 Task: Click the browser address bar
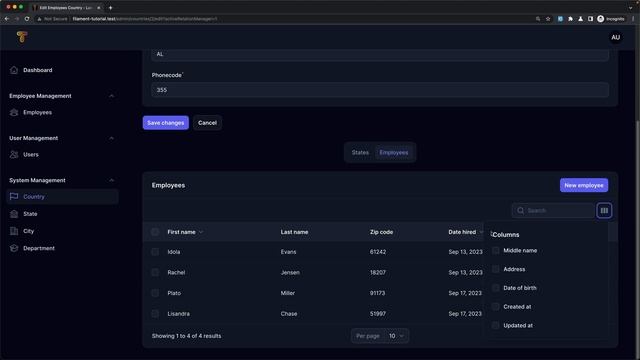286,19
